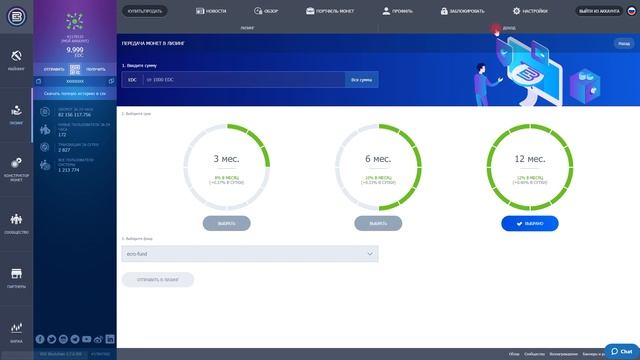Viewport: 640px width, 360px height.
Task: Open the Партнеры storefront section
Action: [16, 278]
